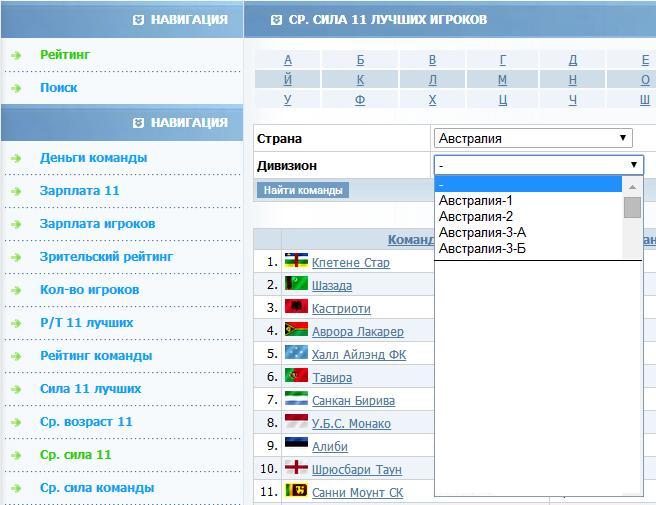Click the flag icon beside Аврора Лакарер
This screenshot has height=505, width=656.
[296, 331]
